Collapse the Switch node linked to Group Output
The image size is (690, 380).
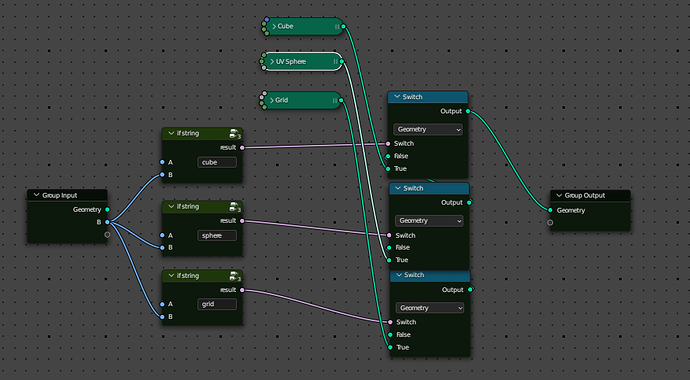click(397, 97)
